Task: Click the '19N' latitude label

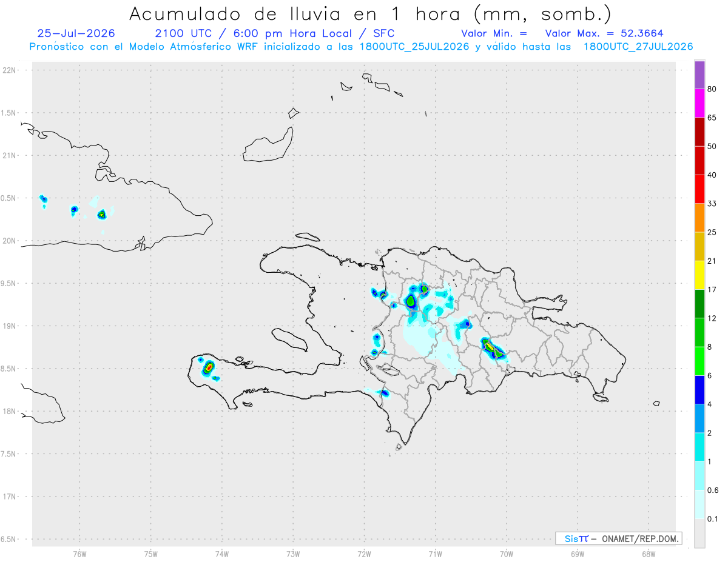Action: pos(9,326)
